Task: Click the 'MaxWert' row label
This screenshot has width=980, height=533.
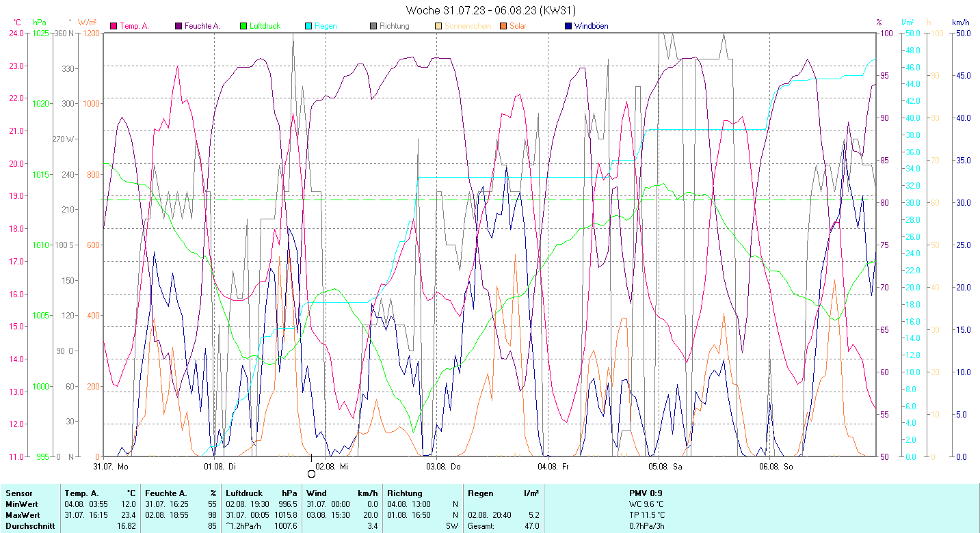Action: (22, 515)
